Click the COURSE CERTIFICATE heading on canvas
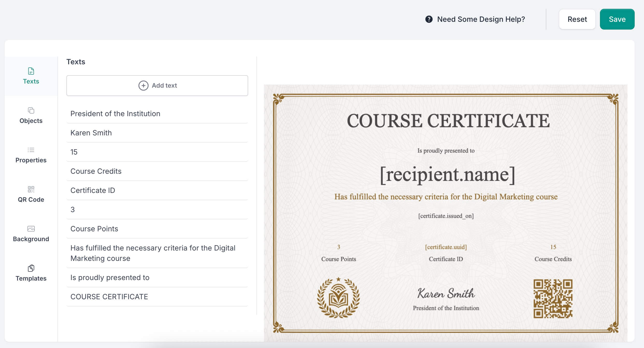644x348 pixels. [x=448, y=121]
